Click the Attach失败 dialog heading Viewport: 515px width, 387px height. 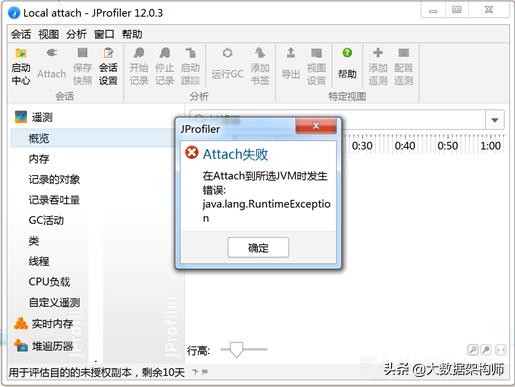coord(235,154)
